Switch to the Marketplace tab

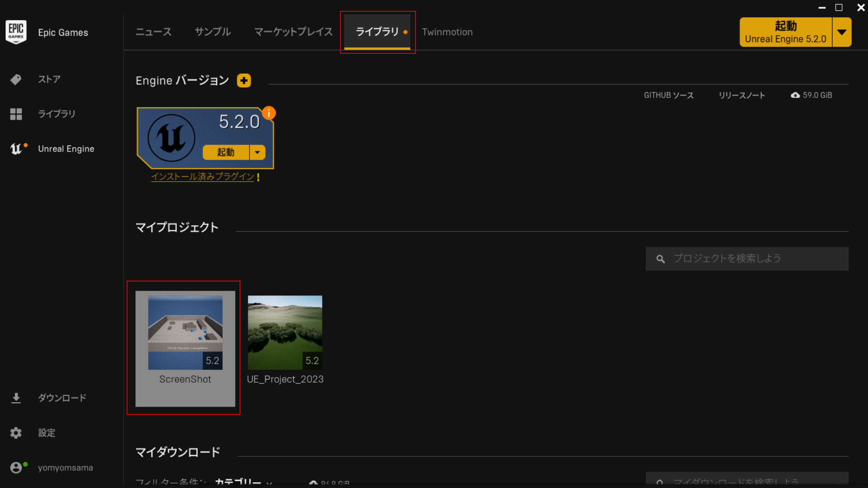coord(293,32)
